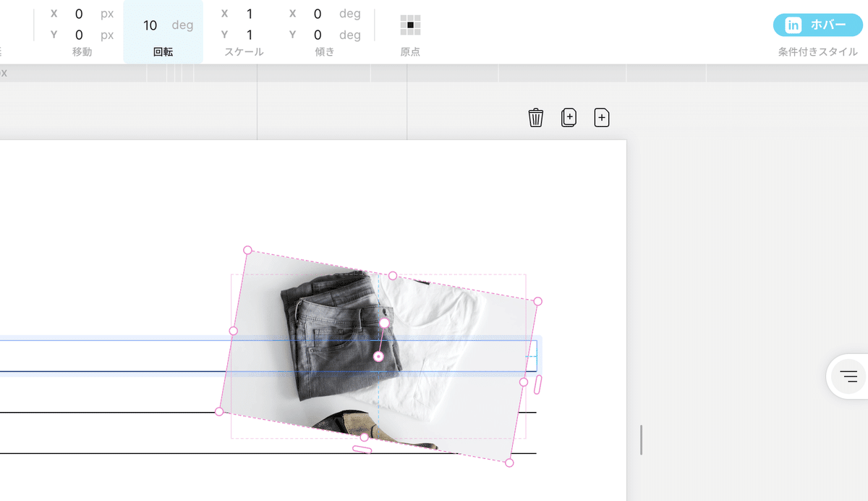Click the bottom-left selection corner handle

[219, 411]
